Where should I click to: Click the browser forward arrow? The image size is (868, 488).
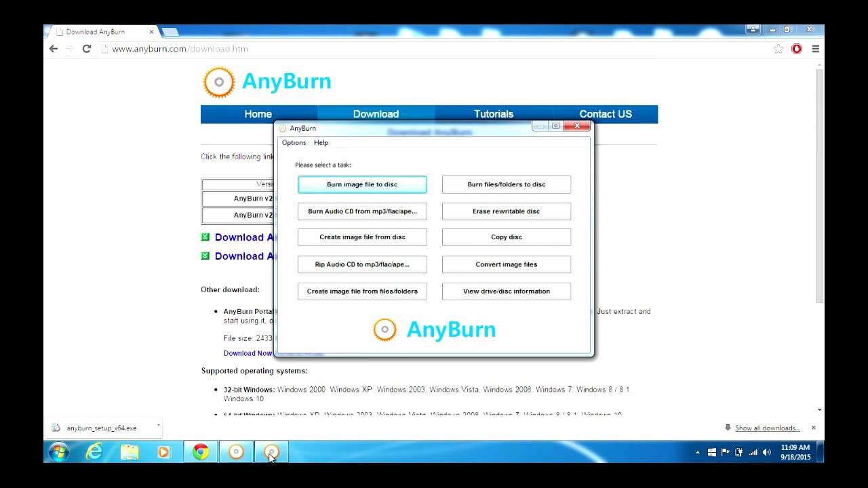[69, 49]
